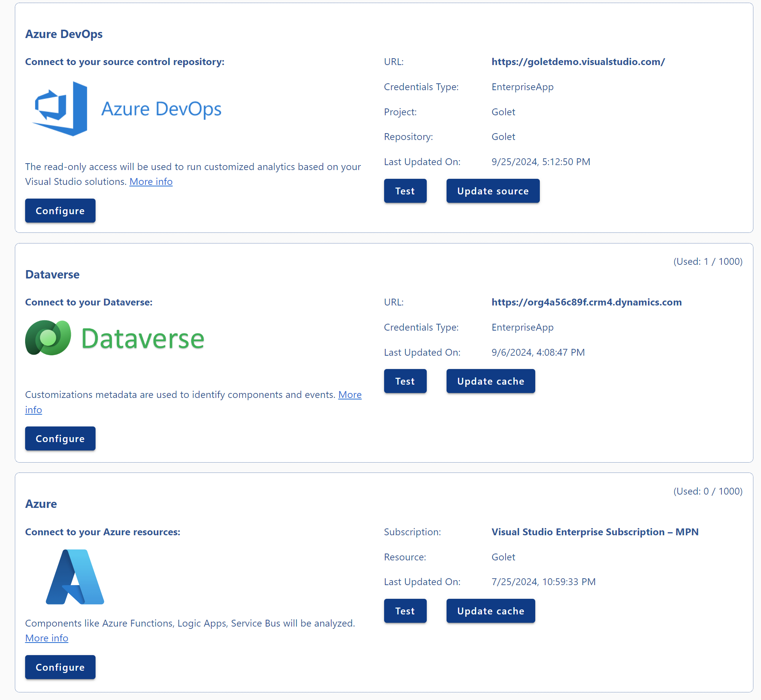Test the Azure resources connection
Screen dimensions: 761x700
pos(405,611)
